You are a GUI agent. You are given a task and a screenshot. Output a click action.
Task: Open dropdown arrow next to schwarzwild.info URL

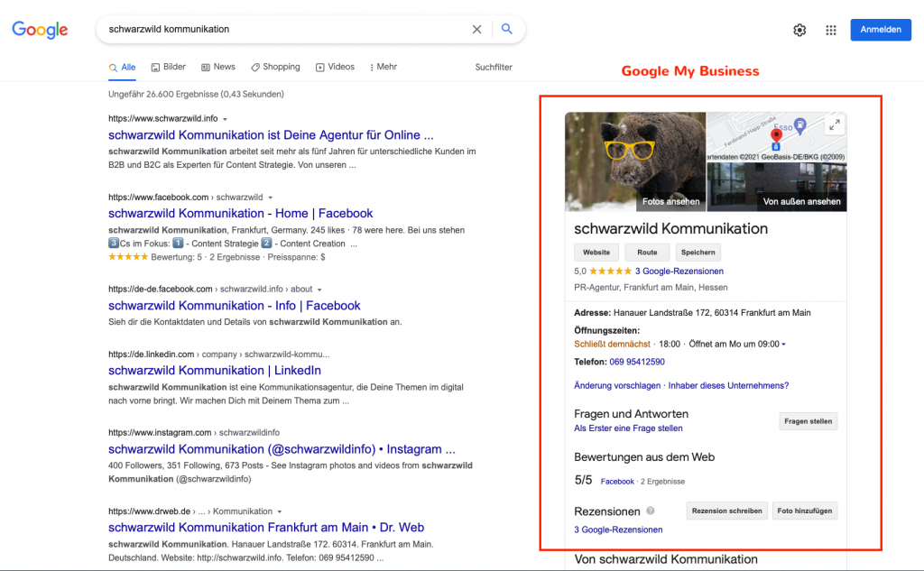225,119
